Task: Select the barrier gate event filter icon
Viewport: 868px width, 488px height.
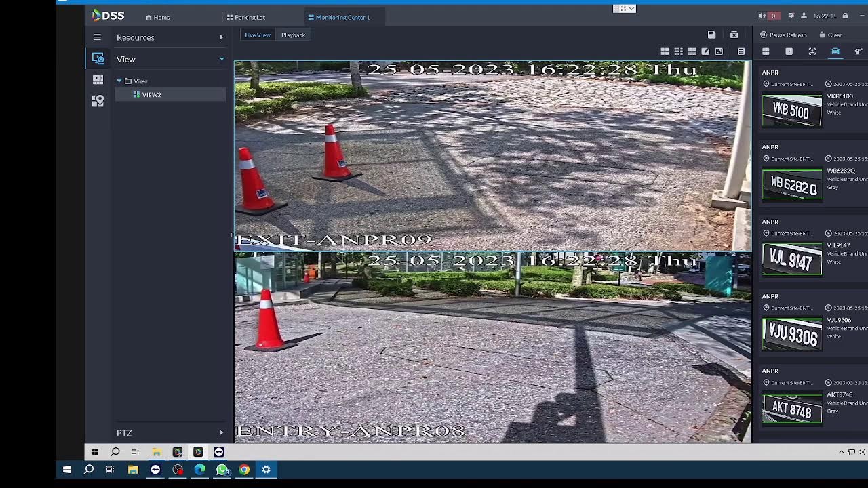Action: click(x=859, y=52)
